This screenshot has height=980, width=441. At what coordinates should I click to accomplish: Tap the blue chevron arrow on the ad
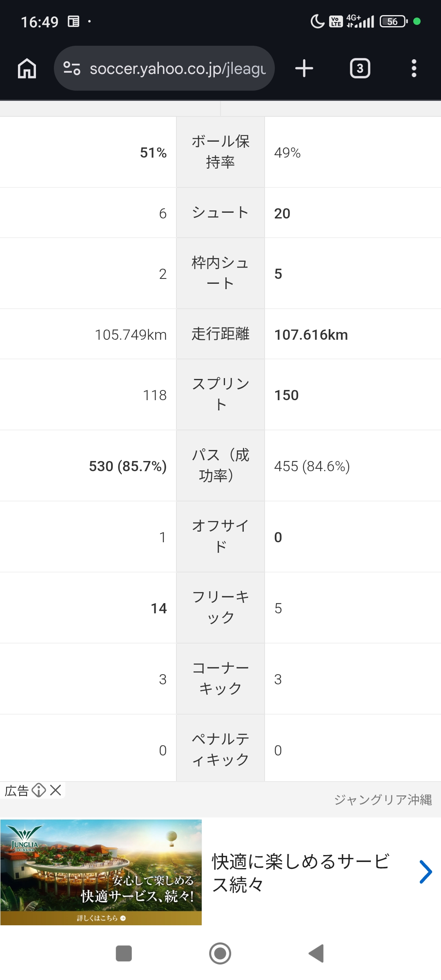(x=425, y=872)
